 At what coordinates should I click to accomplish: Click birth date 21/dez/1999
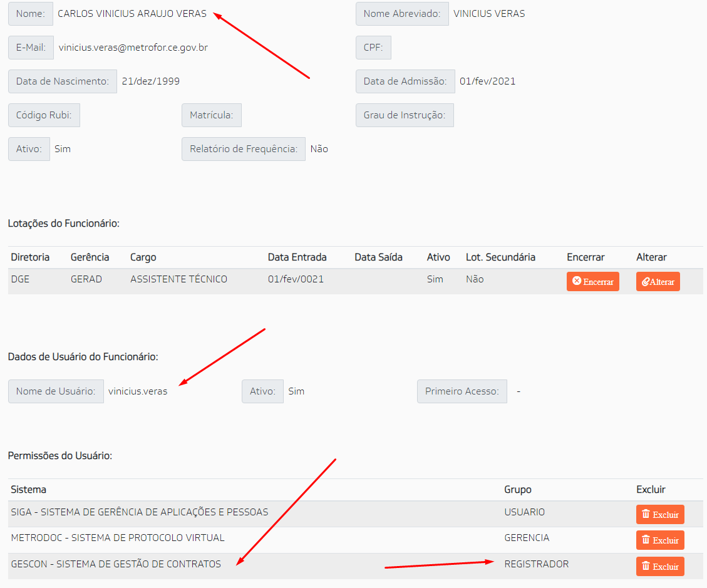pyautogui.click(x=150, y=81)
